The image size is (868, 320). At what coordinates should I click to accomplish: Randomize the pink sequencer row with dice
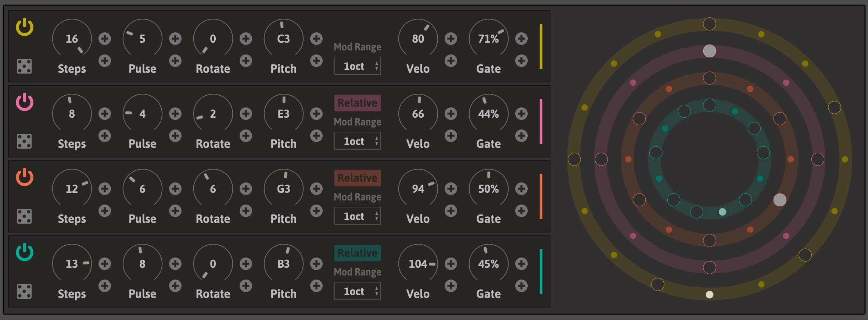click(x=24, y=141)
